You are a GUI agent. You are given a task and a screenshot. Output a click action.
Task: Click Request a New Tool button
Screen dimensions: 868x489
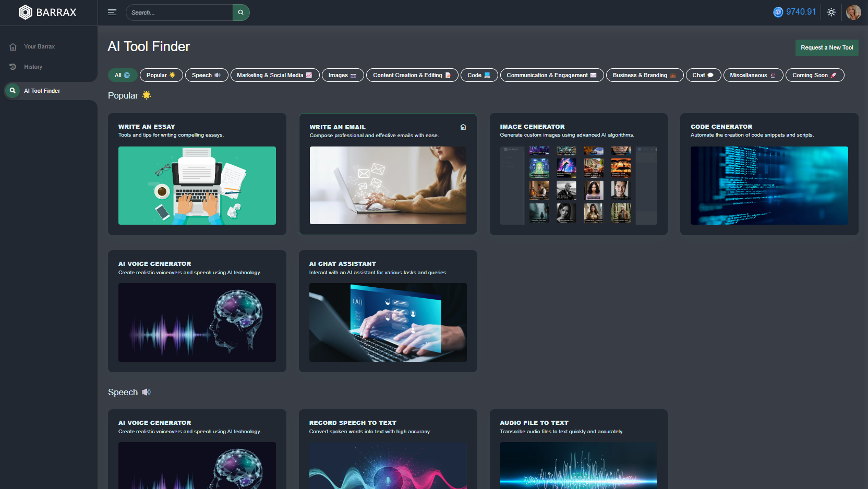pyautogui.click(x=827, y=47)
